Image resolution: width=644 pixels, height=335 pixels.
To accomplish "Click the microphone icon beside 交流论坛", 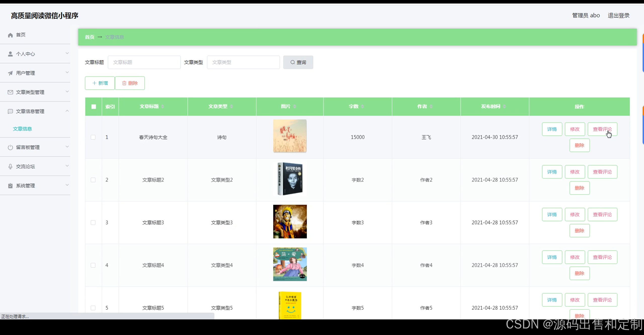I will (x=10, y=166).
